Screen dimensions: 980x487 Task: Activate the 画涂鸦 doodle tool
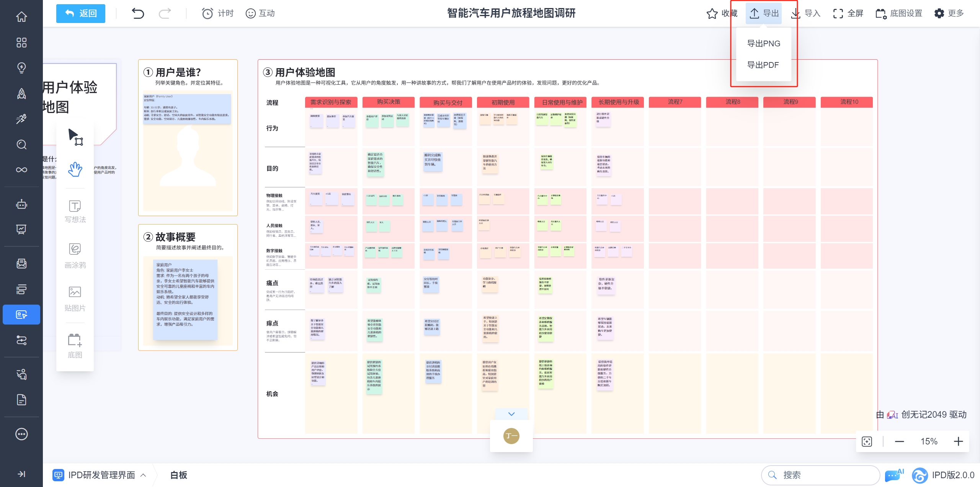pos(75,256)
